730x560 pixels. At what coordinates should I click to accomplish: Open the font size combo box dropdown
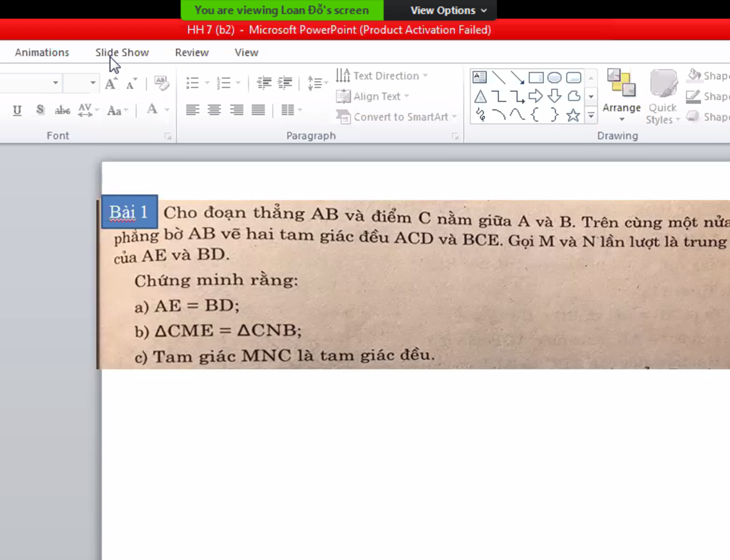tap(93, 83)
